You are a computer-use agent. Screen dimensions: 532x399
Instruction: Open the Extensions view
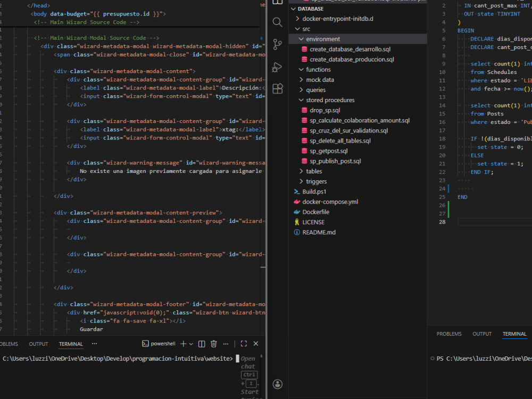click(x=278, y=88)
